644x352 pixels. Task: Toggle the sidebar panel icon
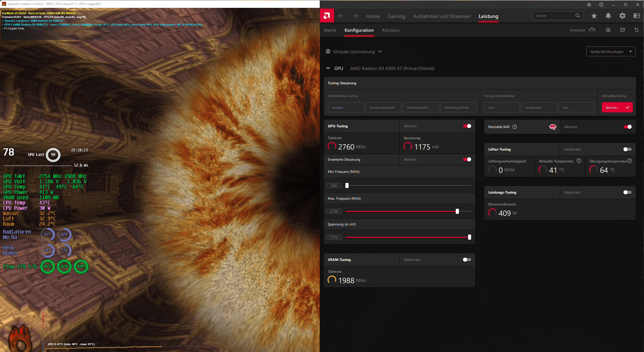pos(637,16)
